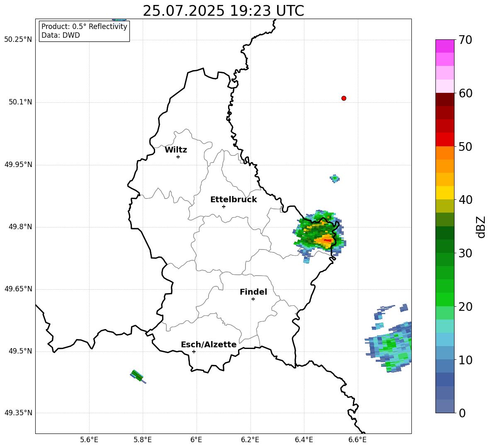
Task: Click the dark red colorbar segment below 60
Action: [445, 99]
